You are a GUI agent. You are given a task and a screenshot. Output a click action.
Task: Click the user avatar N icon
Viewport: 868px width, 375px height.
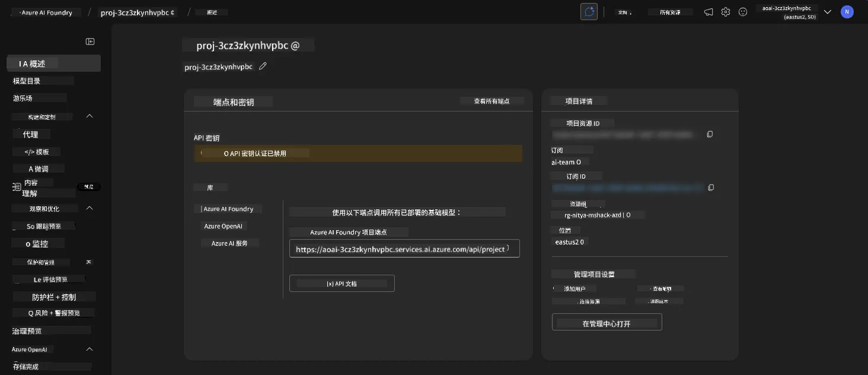[x=847, y=12]
